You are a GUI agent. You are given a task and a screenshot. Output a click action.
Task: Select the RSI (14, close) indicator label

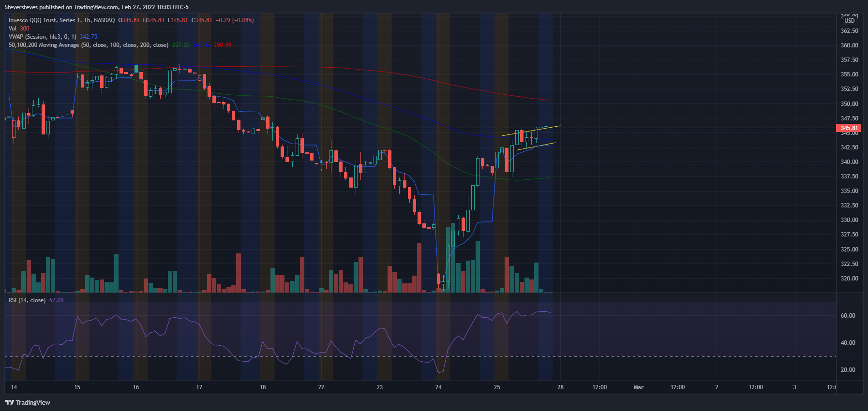(x=27, y=300)
